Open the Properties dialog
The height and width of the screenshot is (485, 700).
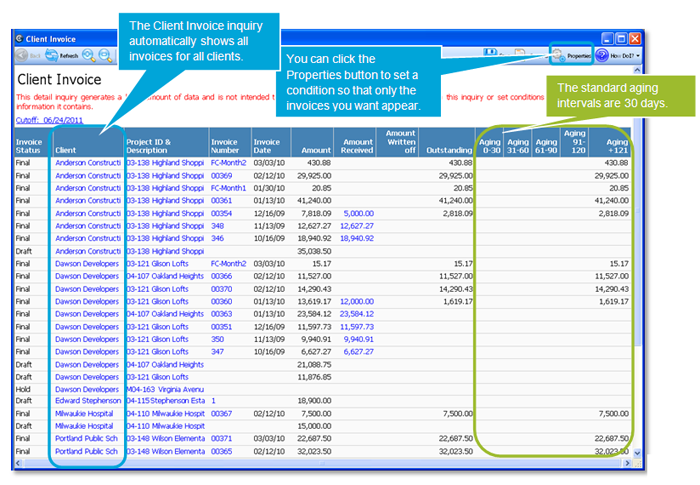coord(570,55)
